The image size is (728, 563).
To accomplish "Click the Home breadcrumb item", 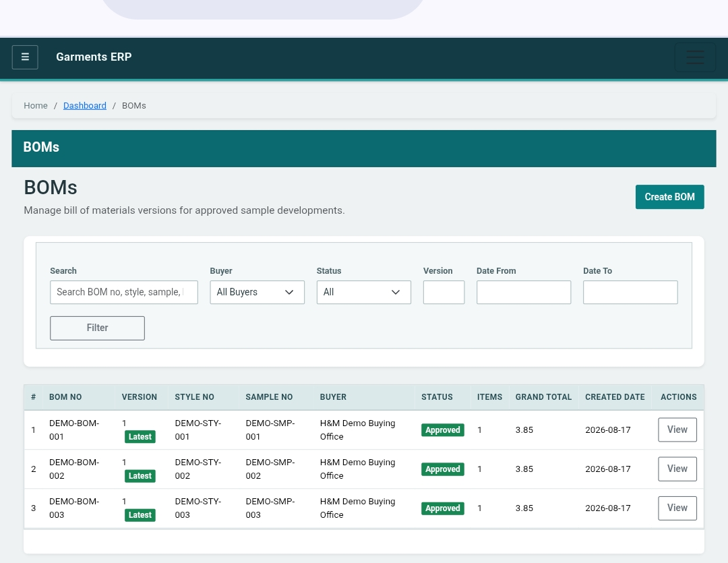I will (x=36, y=105).
